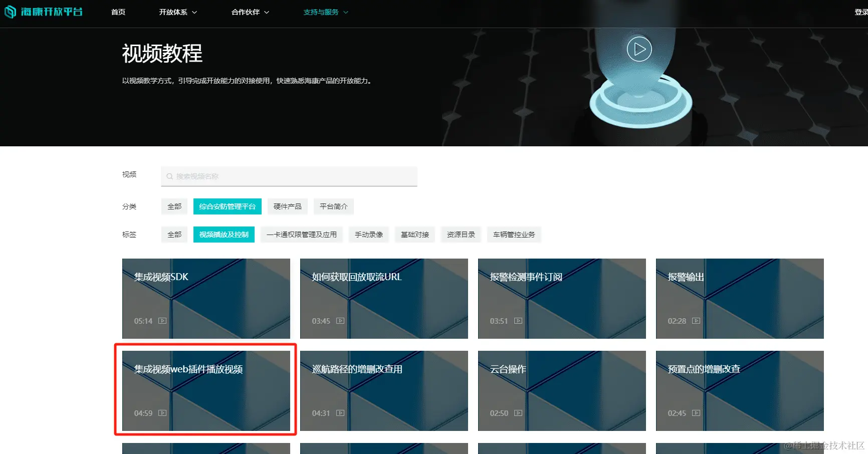The image size is (868, 454).
Task: Toggle the 硬件产品 category filter
Action: coord(287,206)
